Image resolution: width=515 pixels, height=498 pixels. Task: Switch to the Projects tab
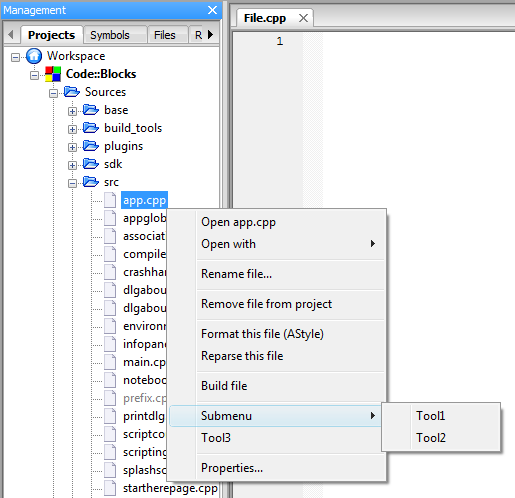tap(51, 35)
